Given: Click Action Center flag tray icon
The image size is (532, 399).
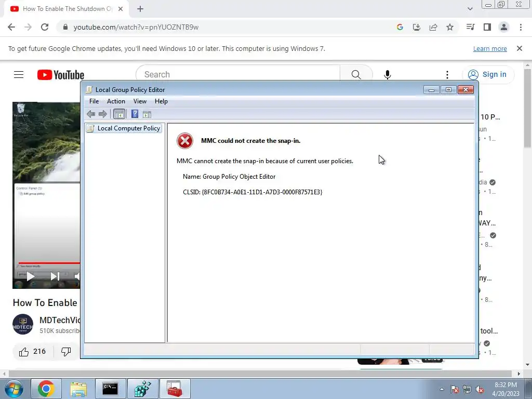Looking at the screenshot, I should (x=455, y=389).
